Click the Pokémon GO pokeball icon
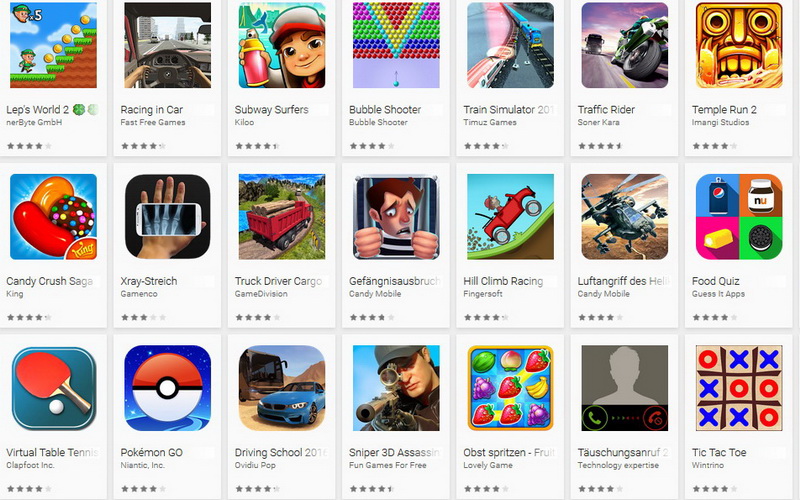 [x=167, y=388]
